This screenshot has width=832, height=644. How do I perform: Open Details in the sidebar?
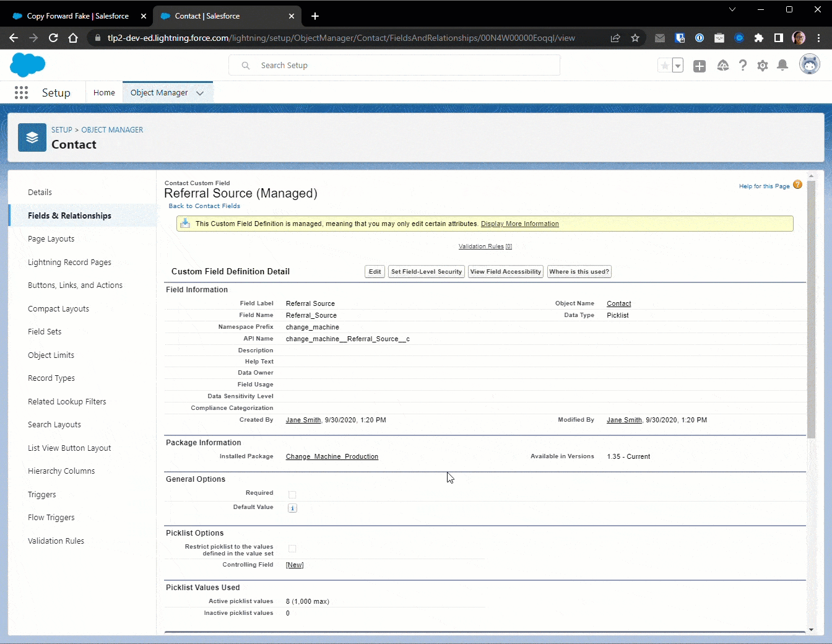tap(40, 192)
